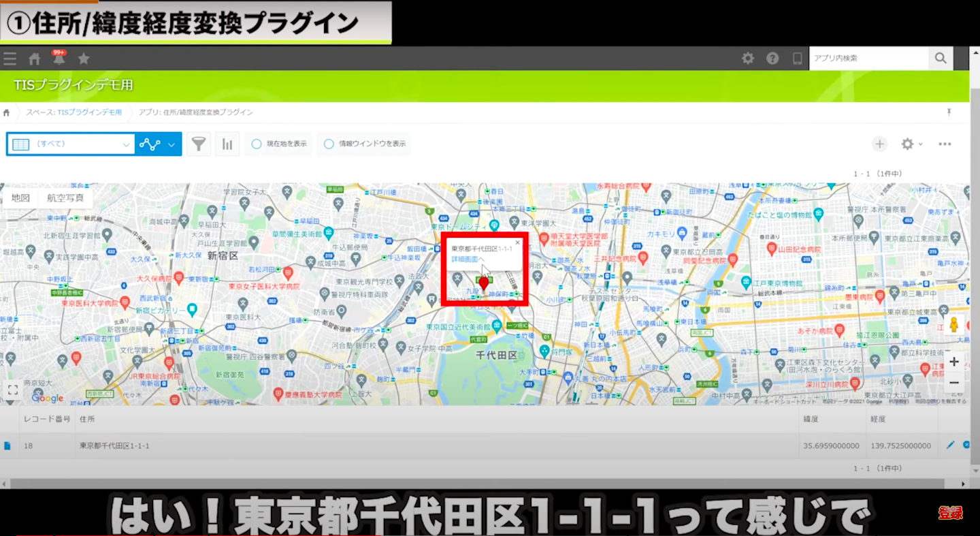The width and height of the screenshot is (980, 536).
Task: Click the filter funnel icon
Action: pos(198,144)
